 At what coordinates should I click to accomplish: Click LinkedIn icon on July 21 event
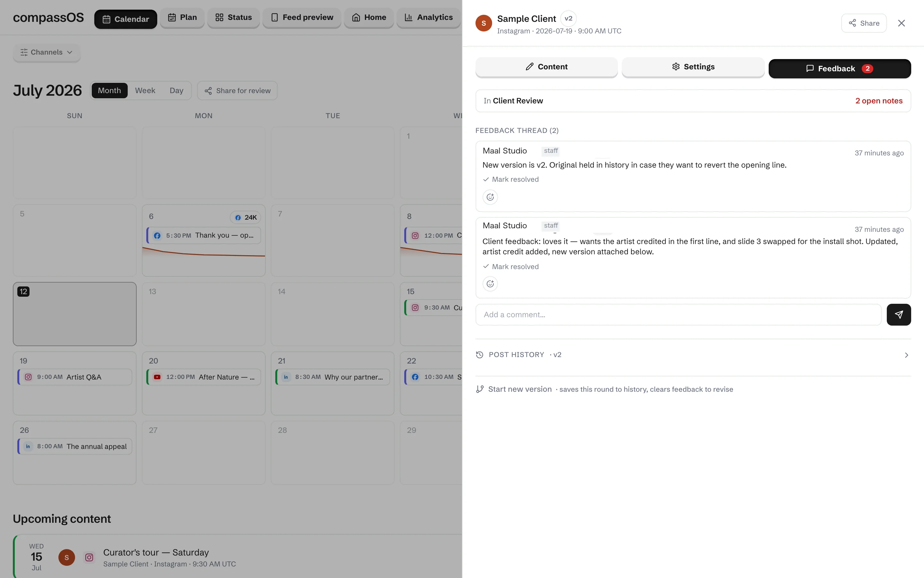click(x=286, y=377)
